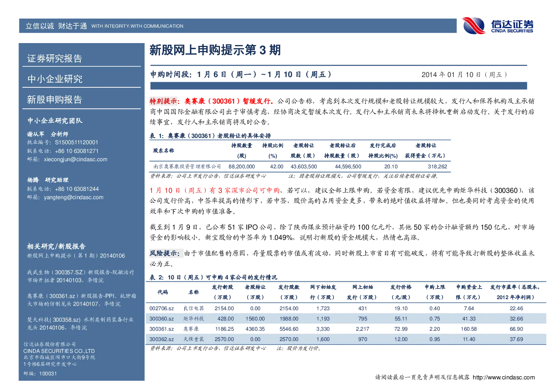Select phone number +86 10 63081271
This screenshot has height=392, width=555.
tap(77, 151)
